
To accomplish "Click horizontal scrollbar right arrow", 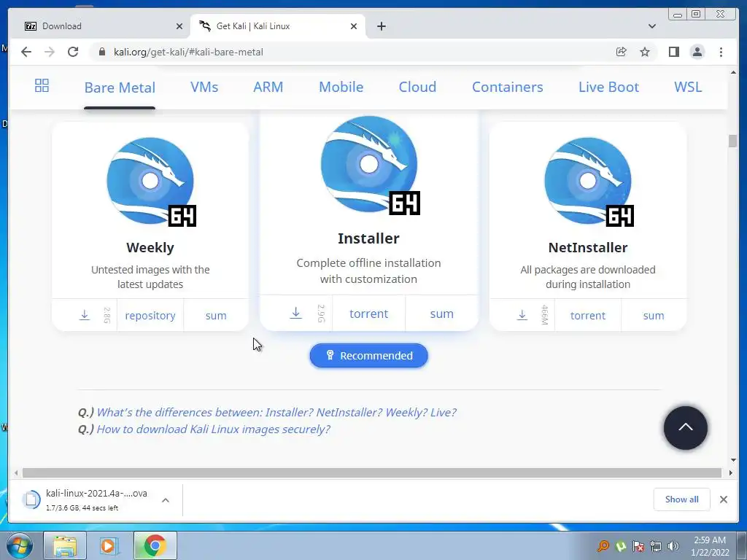I will pyautogui.click(x=731, y=472).
